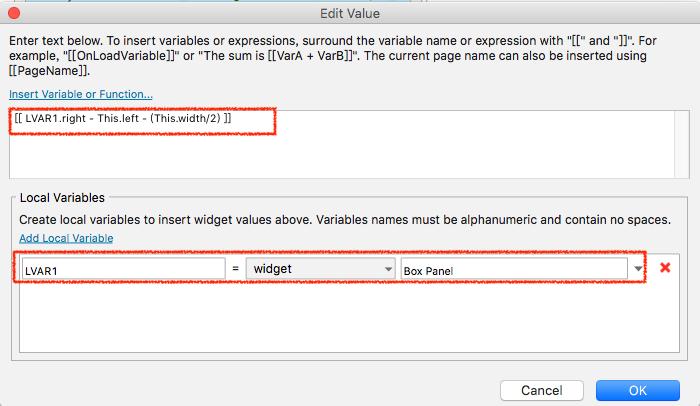The height and width of the screenshot is (406, 700).
Task: Delete the LVAR1 local variable with red X
Action: (665, 268)
